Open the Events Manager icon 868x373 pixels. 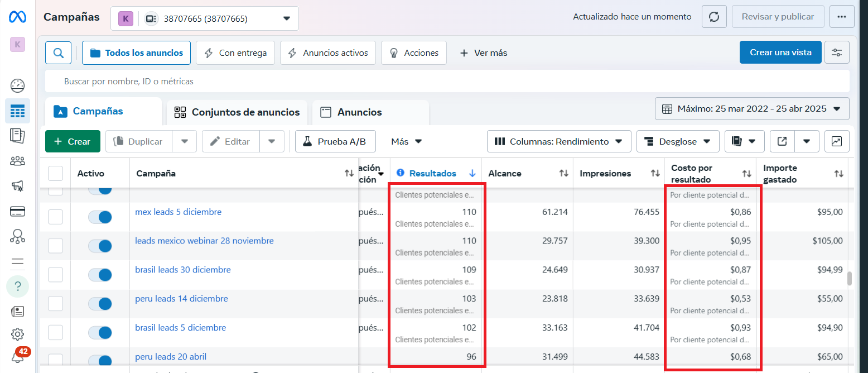tap(17, 236)
